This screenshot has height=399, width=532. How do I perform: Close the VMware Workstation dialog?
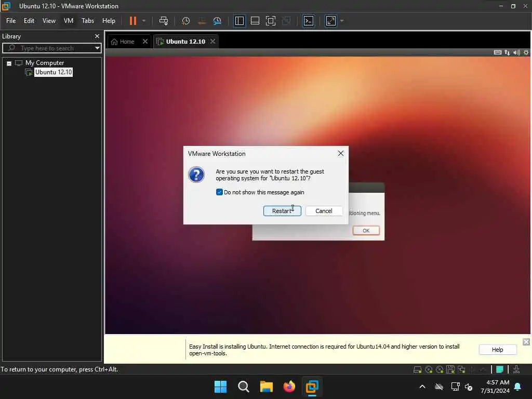coord(341,153)
